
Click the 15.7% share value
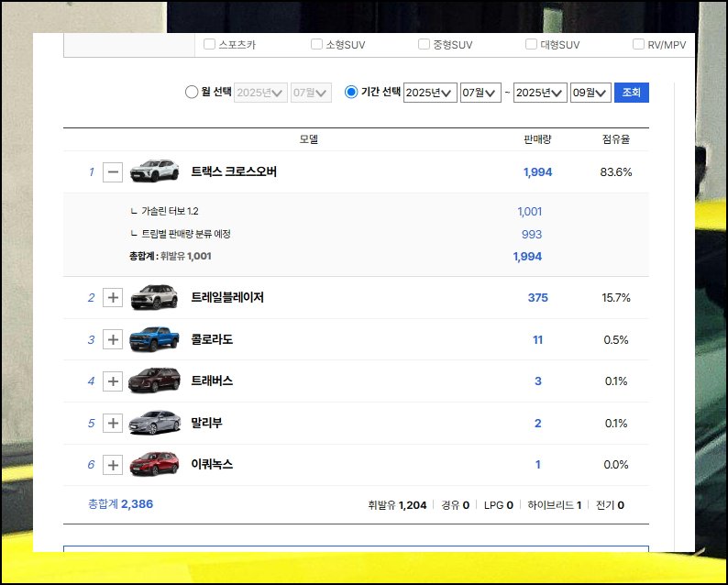tap(616, 298)
